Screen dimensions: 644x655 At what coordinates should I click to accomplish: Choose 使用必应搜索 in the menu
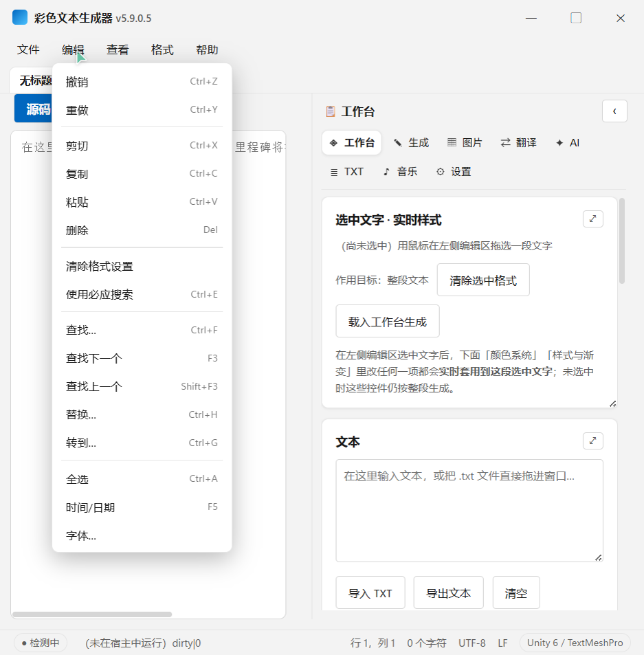tap(142, 294)
